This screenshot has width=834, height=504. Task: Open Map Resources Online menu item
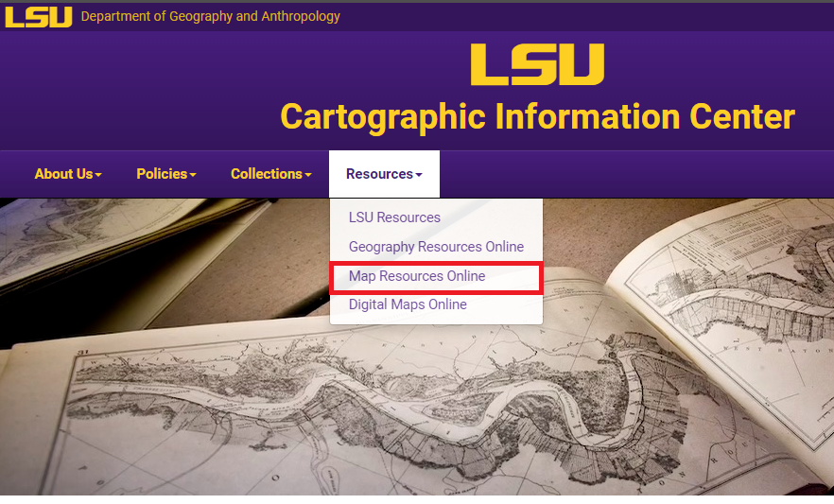(x=436, y=276)
